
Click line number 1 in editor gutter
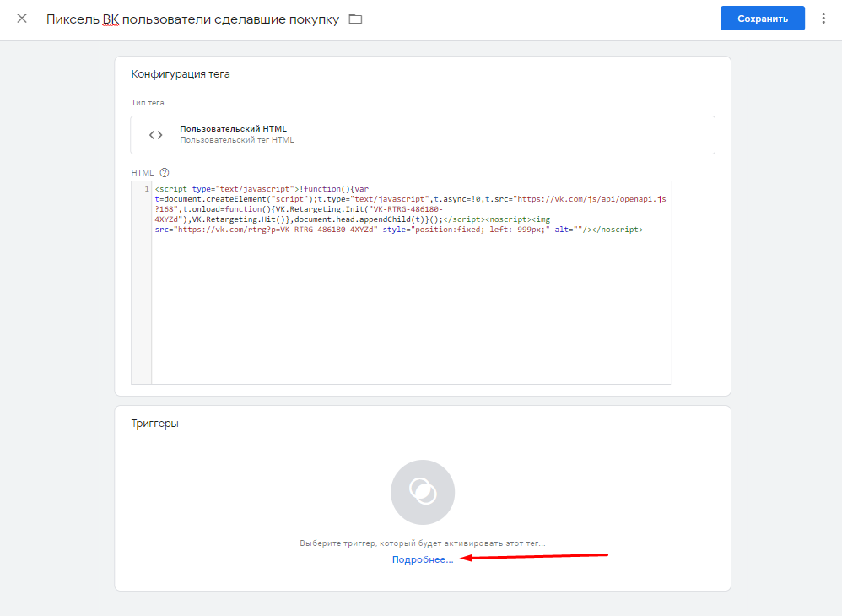pos(147,189)
